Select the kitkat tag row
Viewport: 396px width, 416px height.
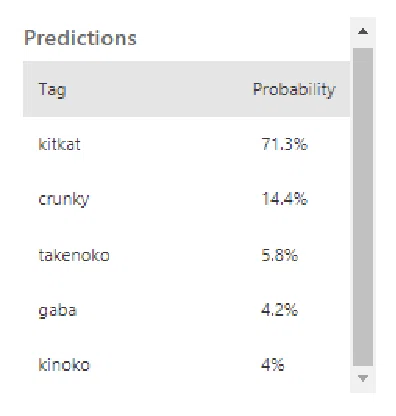(x=186, y=144)
